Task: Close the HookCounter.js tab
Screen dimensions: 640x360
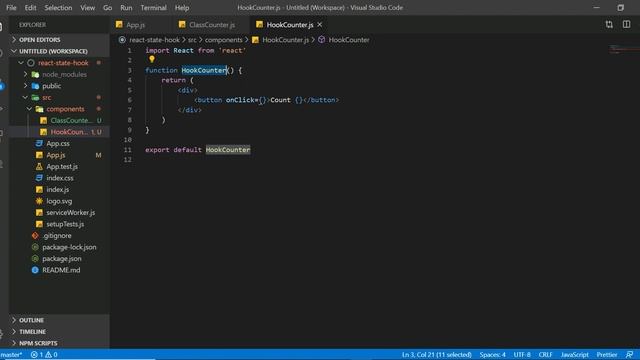Action: tap(320, 25)
